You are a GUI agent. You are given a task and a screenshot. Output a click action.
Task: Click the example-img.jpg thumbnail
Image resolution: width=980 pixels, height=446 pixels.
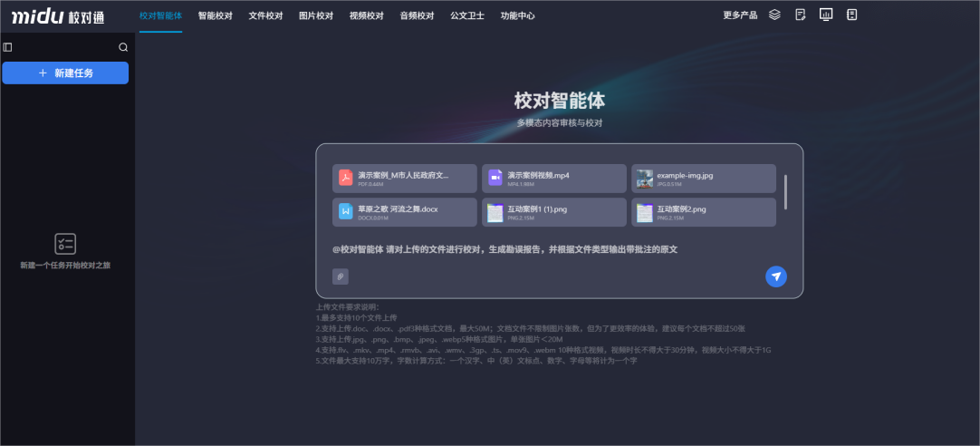pos(645,179)
